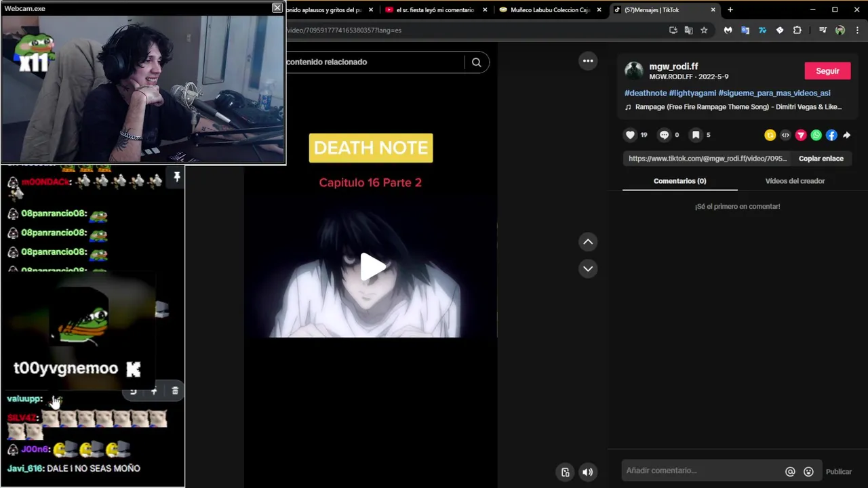Click the embed code icon
This screenshot has width=868, height=488.
coord(785,136)
